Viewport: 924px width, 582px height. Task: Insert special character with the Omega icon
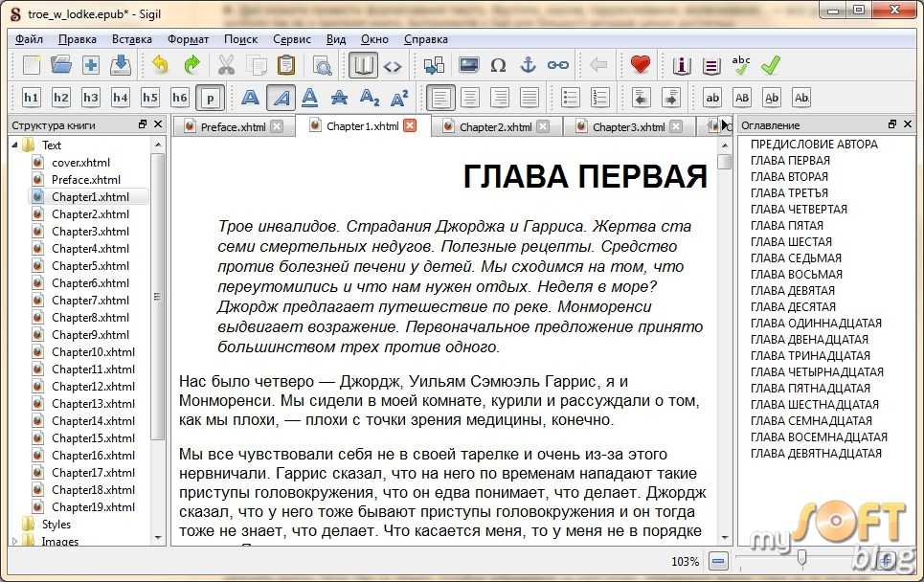point(498,65)
